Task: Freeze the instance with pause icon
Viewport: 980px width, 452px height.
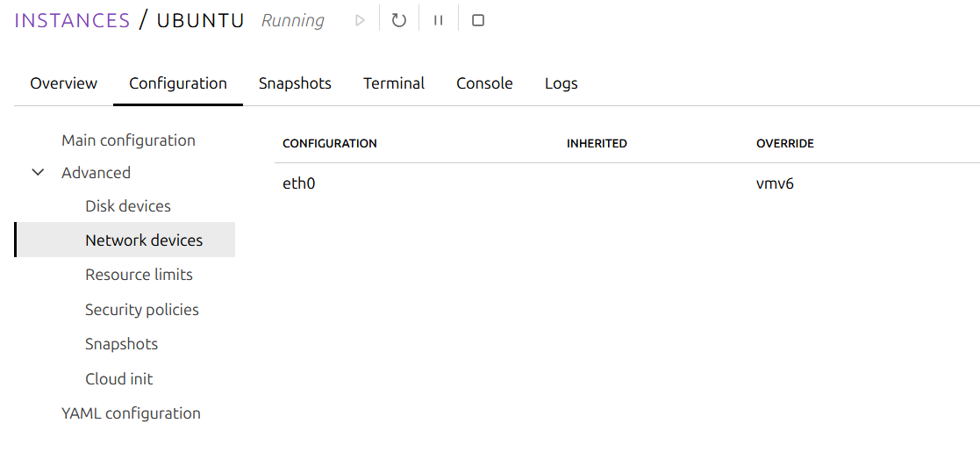Action: click(x=438, y=21)
